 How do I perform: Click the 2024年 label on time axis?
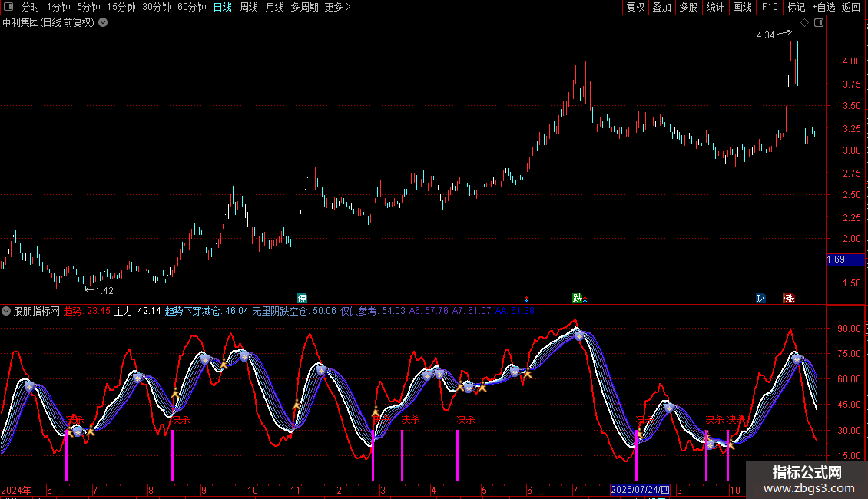tap(16, 490)
